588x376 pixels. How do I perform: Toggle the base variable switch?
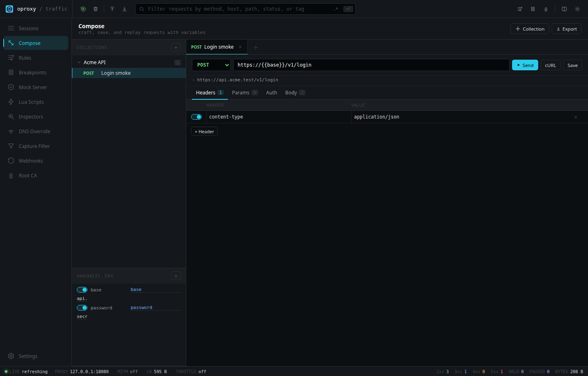(82, 290)
